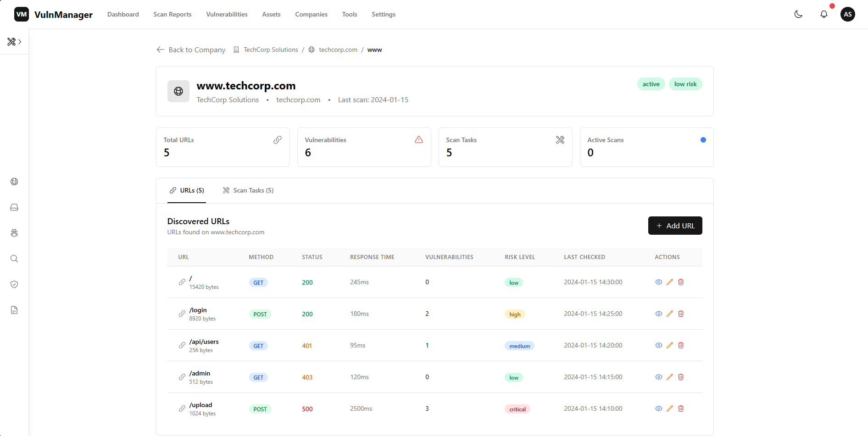Delete the /upload URL entry
The width and height of the screenshot is (868, 436).
[681, 408]
